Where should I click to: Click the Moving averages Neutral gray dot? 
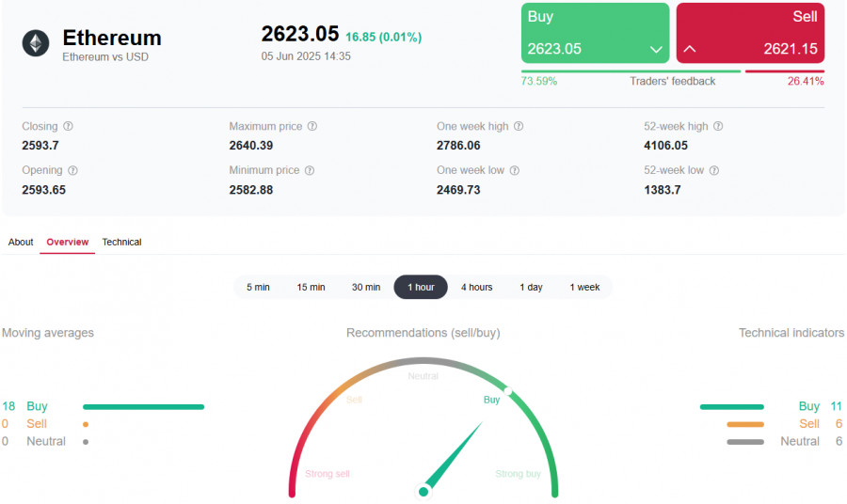point(86,442)
